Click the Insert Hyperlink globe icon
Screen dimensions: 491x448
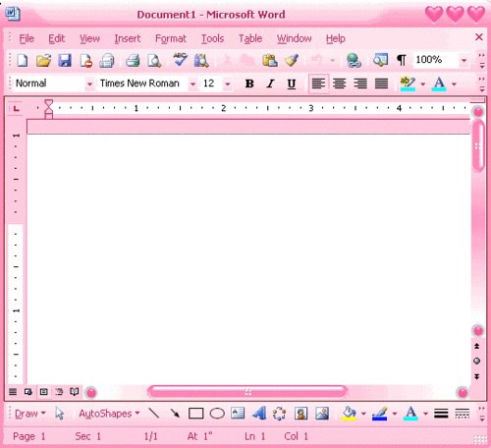click(354, 61)
